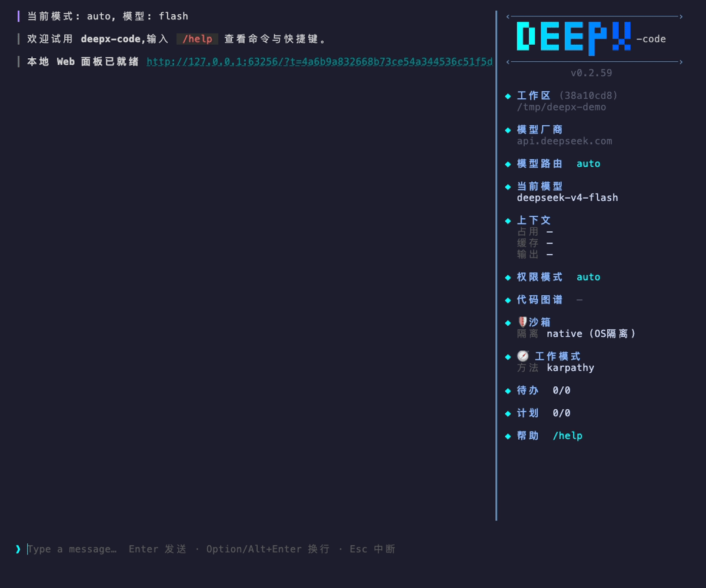Click the diamond bullet beside 帮助
Screen dimensions: 706x588
(x=508, y=436)
